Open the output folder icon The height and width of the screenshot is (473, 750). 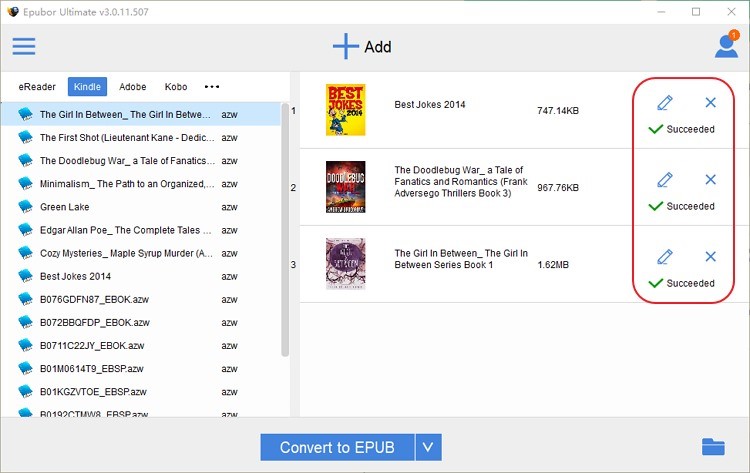point(713,447)
